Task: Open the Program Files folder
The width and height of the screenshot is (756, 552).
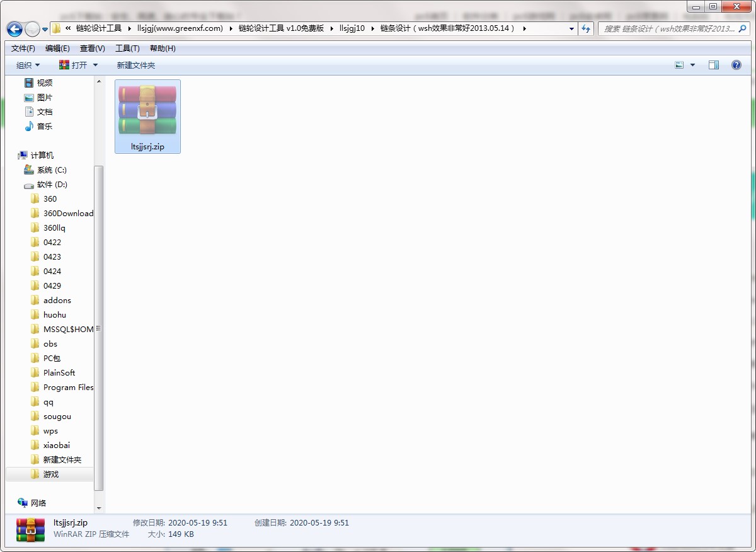Action: tap(62, 387)
